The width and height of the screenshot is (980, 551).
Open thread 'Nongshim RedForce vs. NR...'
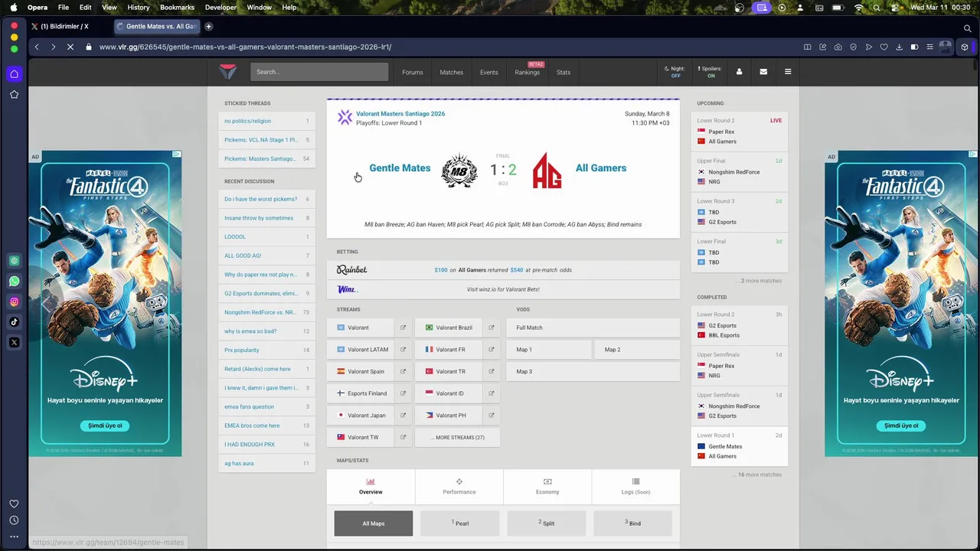click(266, 312)
